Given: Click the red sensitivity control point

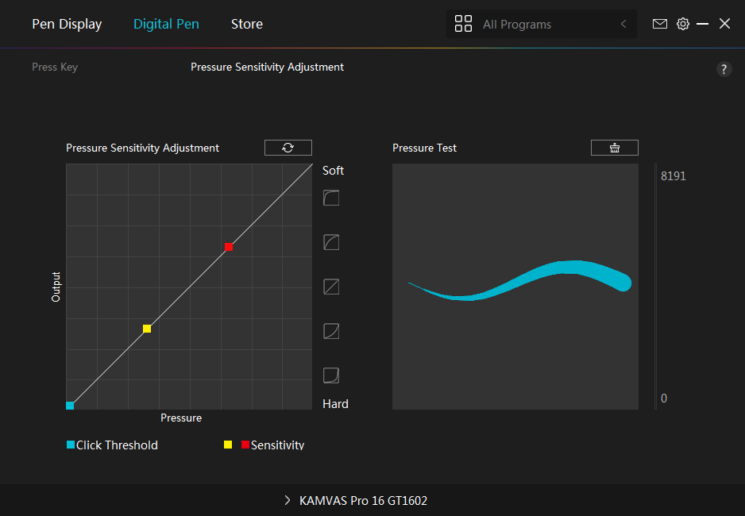Looking at the screenshot, I should (x=229, y=247).
